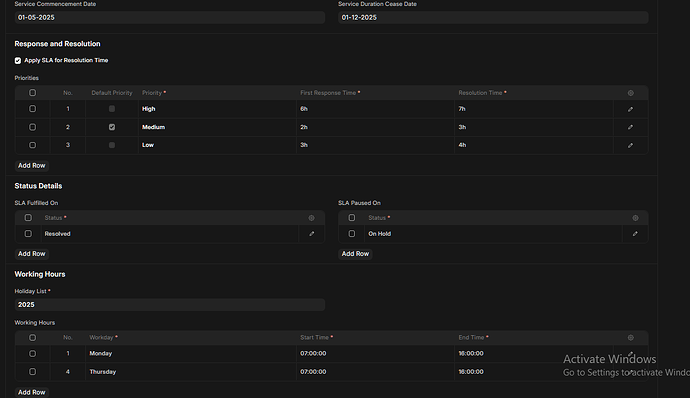Click Monday End Time 16:00:00
Viewport: 690px width, 398px height.
coord(534,354)
